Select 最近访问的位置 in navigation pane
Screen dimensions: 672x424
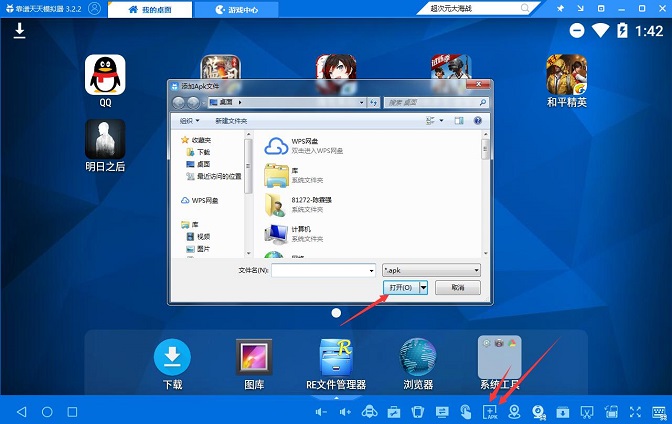pyautogui.click(x=213, y=176)
